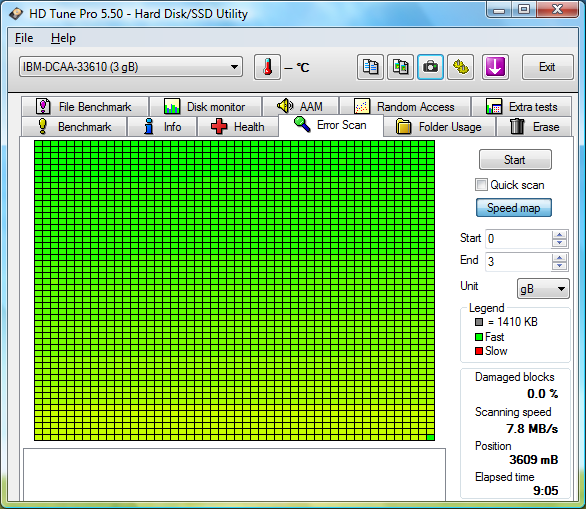Click the last green block in scan map
Image resolution: width=586 pixels, height=509 pixels.
(x=431, y=438)
